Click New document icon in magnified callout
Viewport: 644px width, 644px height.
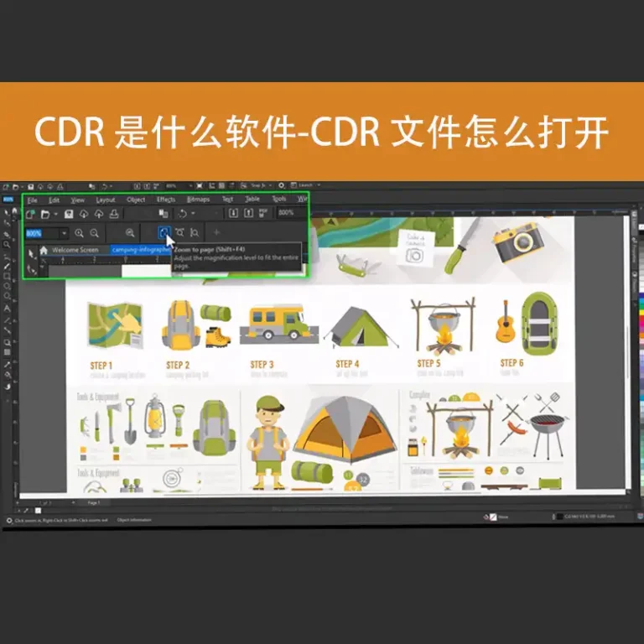[x=30, y=214]
